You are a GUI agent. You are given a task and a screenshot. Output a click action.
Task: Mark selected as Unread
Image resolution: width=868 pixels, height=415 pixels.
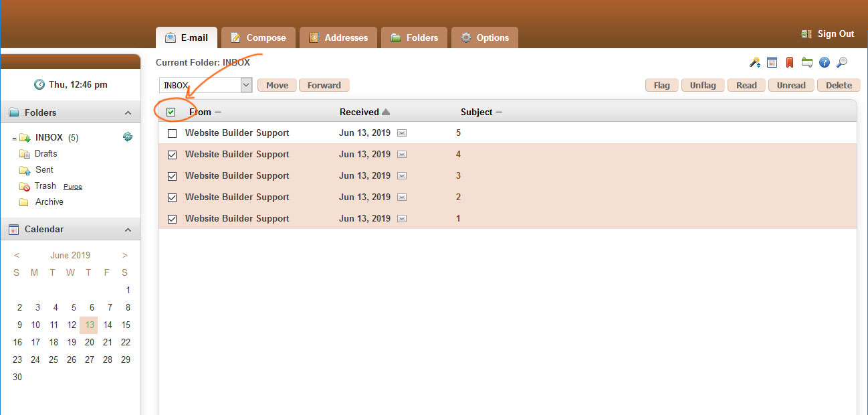point(791,85)
